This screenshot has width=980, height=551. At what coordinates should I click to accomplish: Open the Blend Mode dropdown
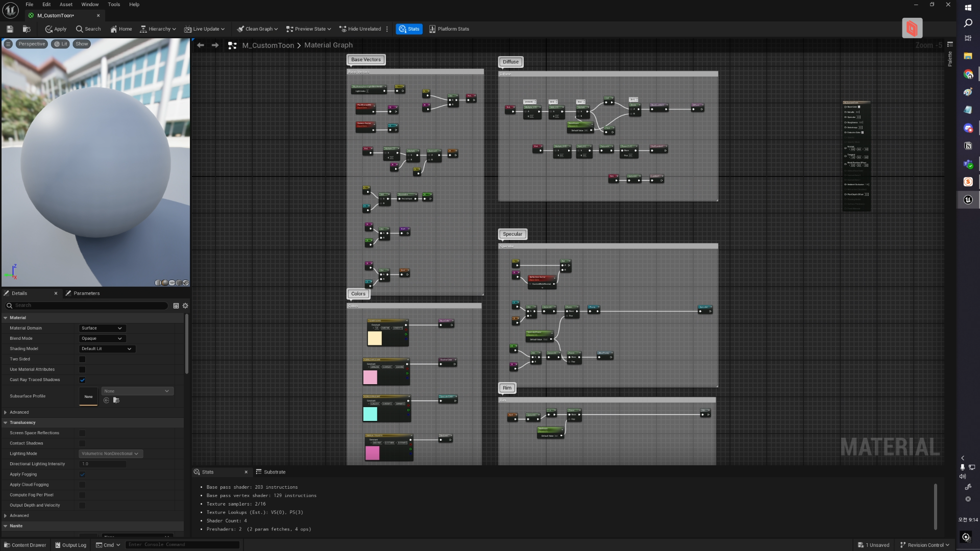102,338
